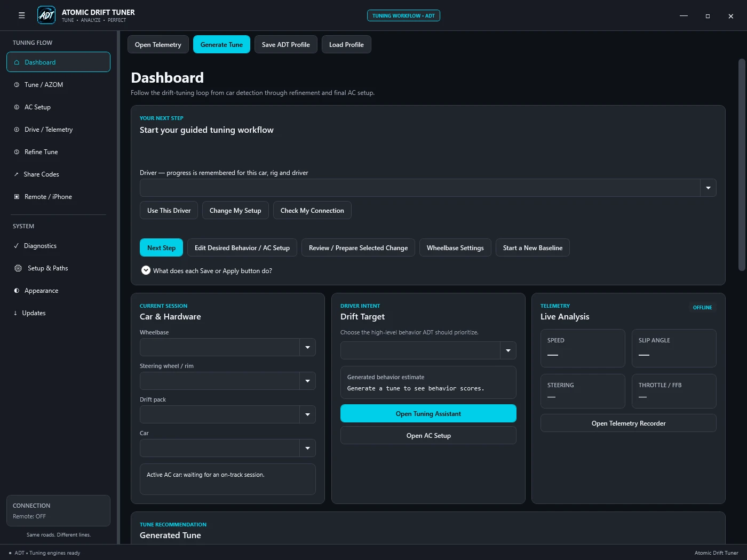The height and width of the screenshot is (560, 747).
Task: Click the Dashboard home icon
Action: point(17,62)
